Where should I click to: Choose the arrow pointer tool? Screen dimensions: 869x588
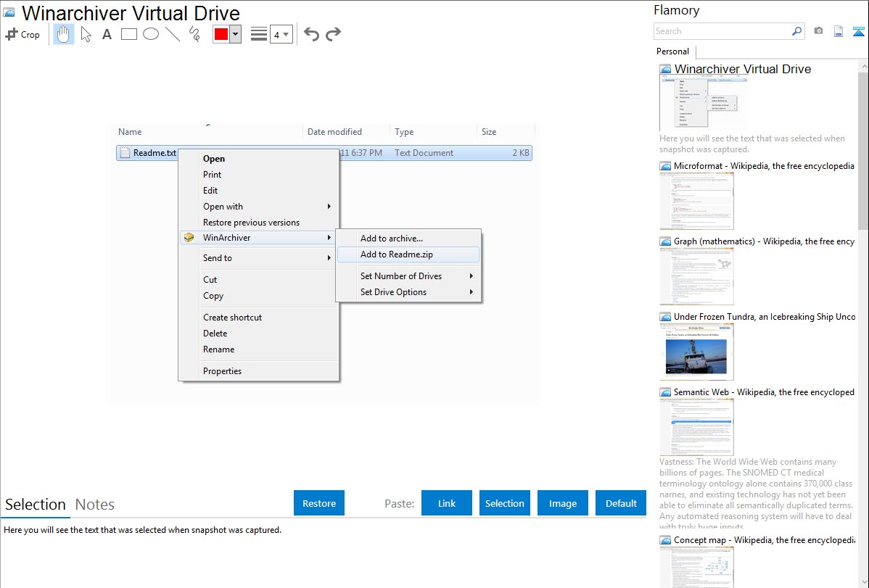[x=86, y=34]
